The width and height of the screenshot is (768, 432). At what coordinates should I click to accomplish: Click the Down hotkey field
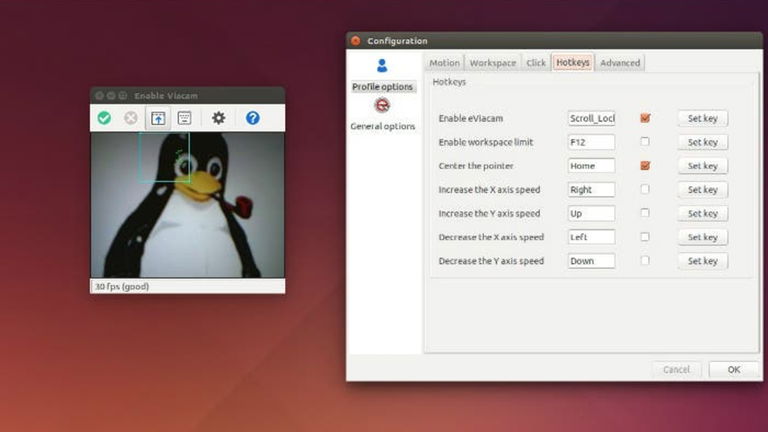pos(591,261)
